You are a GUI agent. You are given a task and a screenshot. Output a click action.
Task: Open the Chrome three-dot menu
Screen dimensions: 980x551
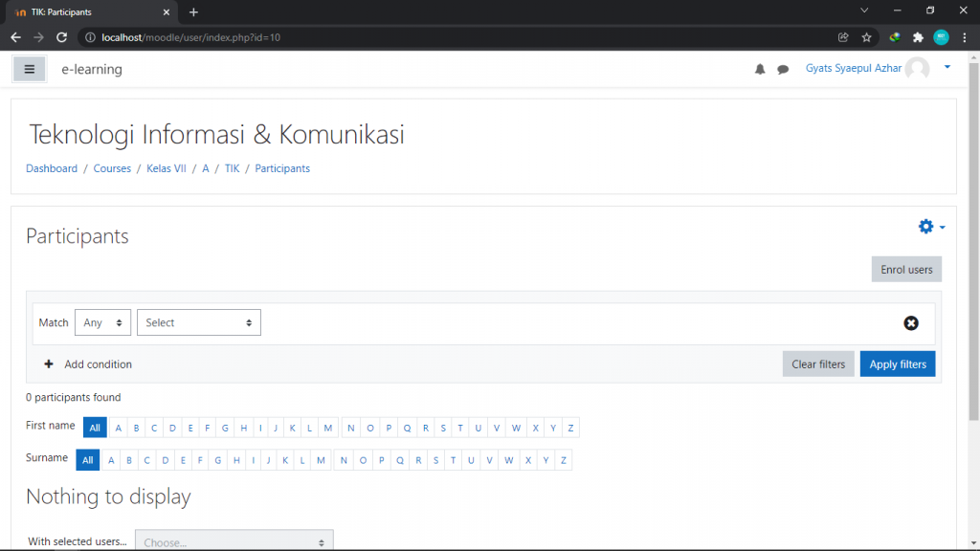965,37
